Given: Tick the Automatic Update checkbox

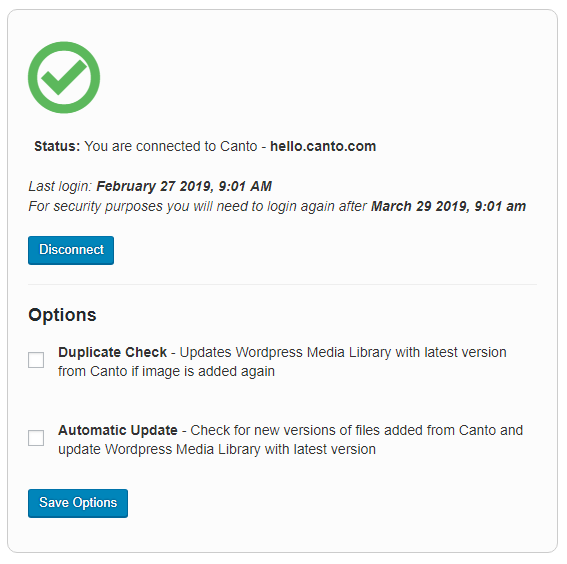Looking at the screenshot, I should point(36,438).
